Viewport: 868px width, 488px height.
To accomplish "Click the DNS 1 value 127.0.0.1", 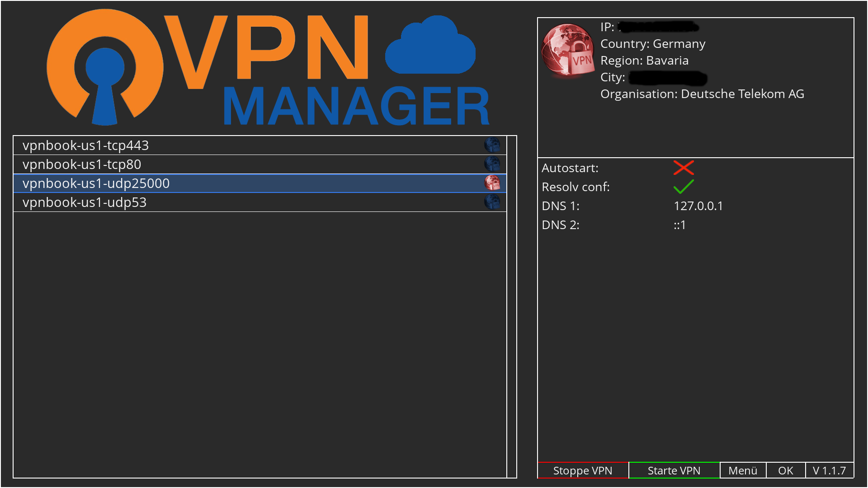I will [698, 206].
